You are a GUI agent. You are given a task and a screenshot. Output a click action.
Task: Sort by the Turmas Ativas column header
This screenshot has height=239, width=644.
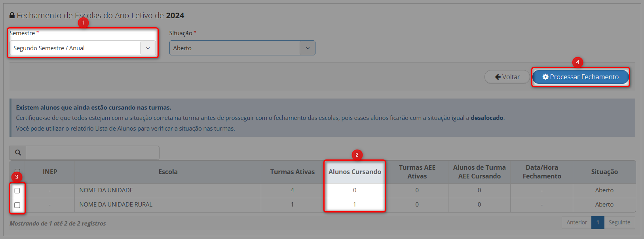[x=292, y=172]
